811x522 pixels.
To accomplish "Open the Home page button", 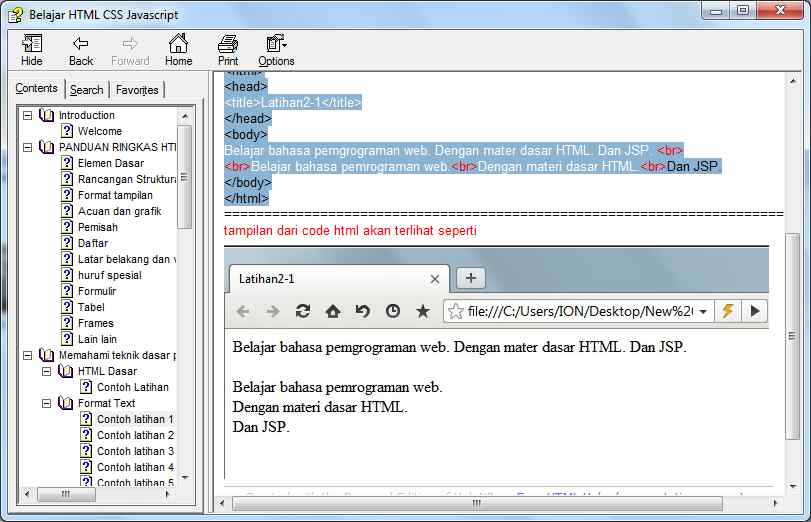I will [178, 50].
